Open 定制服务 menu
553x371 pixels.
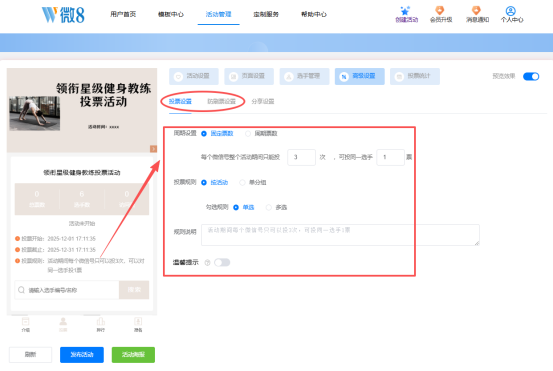pos(266,14)
